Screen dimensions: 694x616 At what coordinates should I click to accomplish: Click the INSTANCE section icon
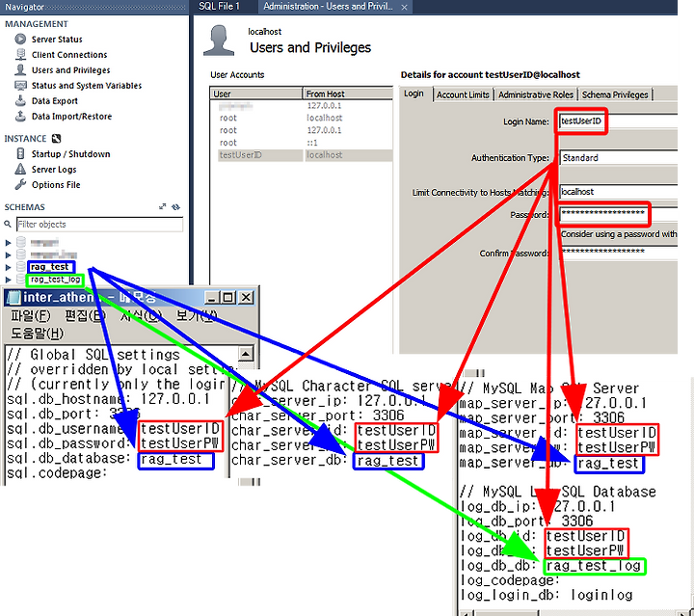point(56,139)
